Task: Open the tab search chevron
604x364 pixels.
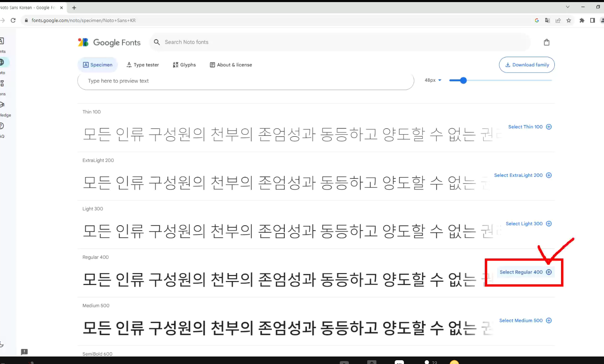Action: (x=567, y=7)
